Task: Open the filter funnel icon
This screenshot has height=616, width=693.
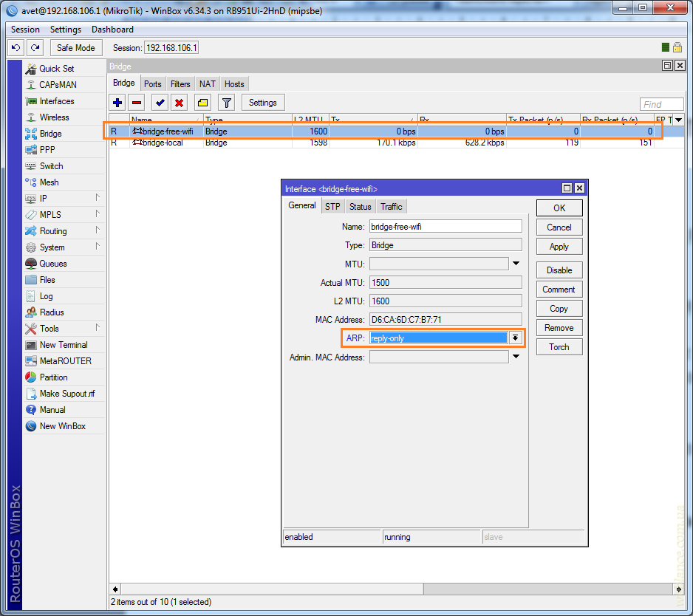Action: point(227,103)
